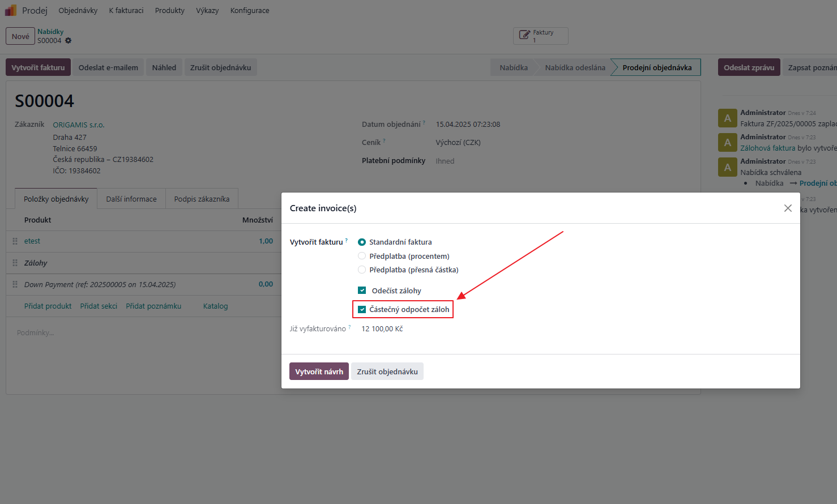Uncheck the Odečíst zálohy checkbox
Image resolution: width=837 pixels, height=504 pixels.
[362, 291]
